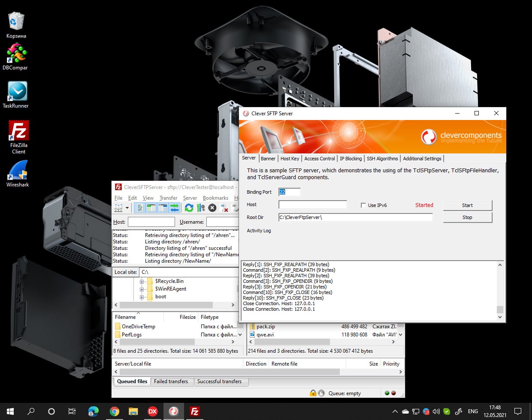Click the ENG language indicator in system tray

click(x=473, y=411)
